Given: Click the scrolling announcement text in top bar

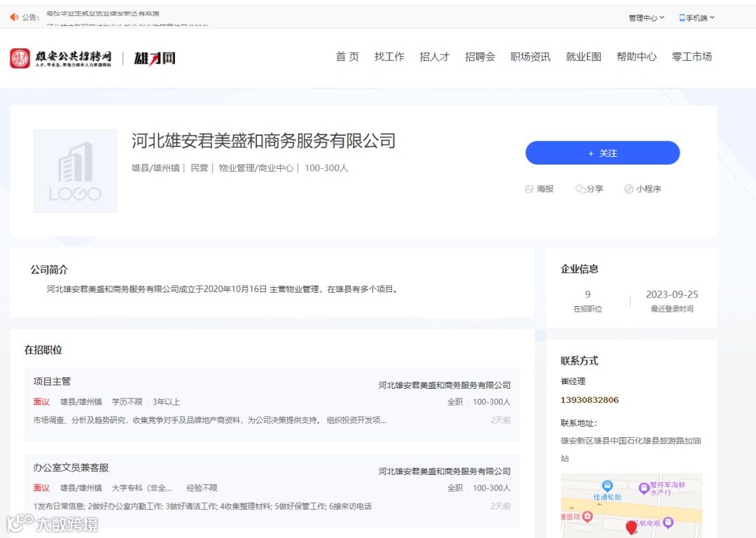Looking at the screenshot, I should click(x=127, y=18).
